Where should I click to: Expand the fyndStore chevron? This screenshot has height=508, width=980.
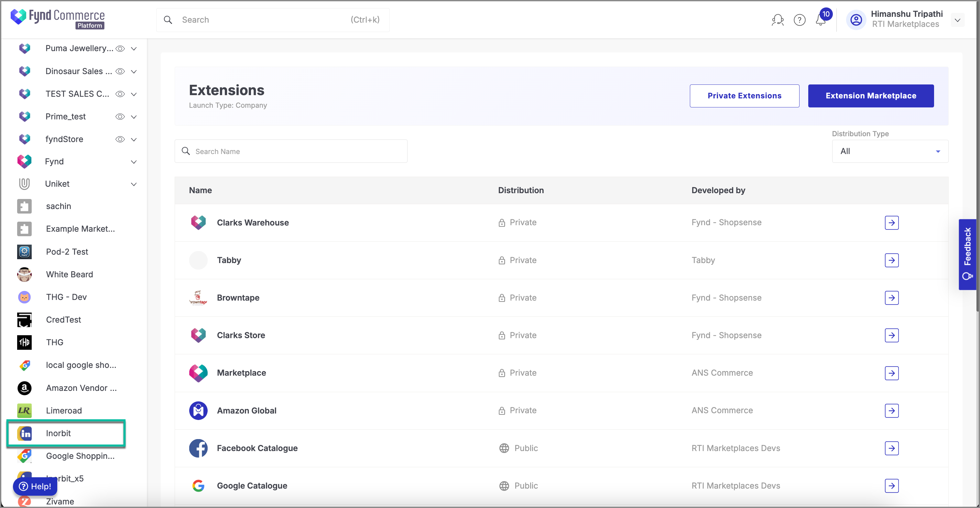click(x=134, y=140)
